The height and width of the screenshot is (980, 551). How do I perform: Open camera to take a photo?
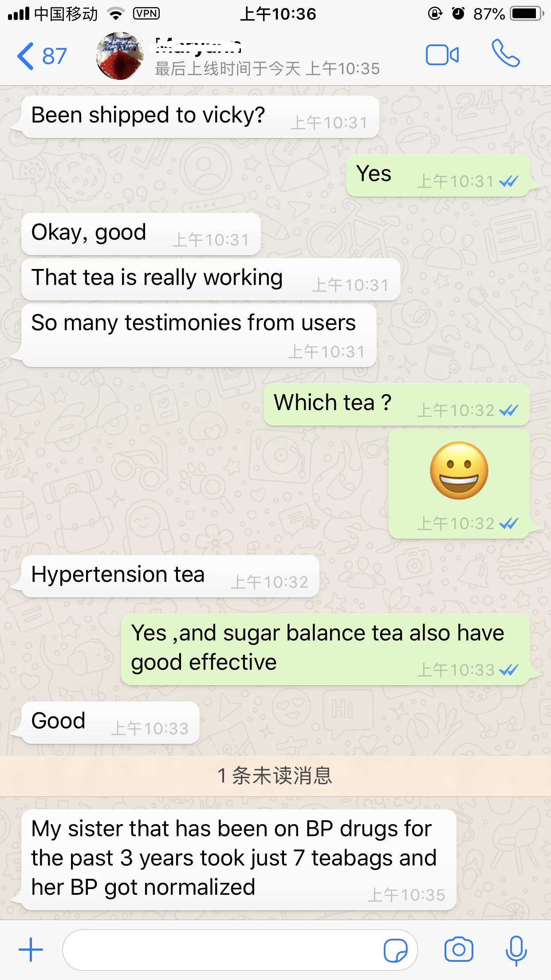(459, 950)
